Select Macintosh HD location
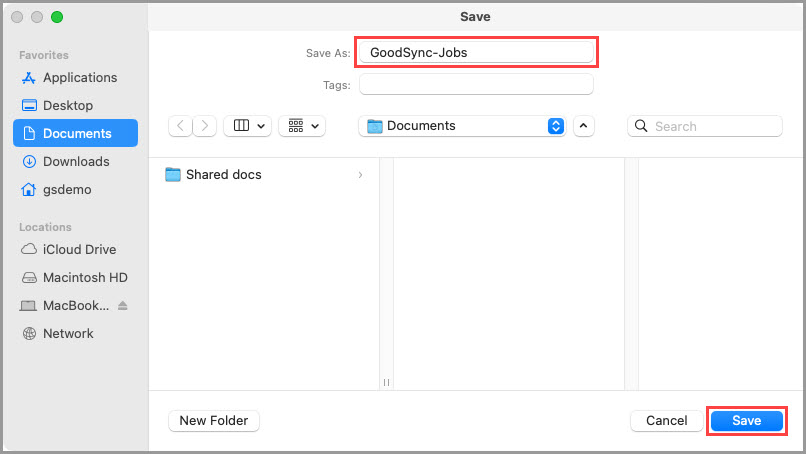Viewport: 806px width, 454px height. pos(75,278)
